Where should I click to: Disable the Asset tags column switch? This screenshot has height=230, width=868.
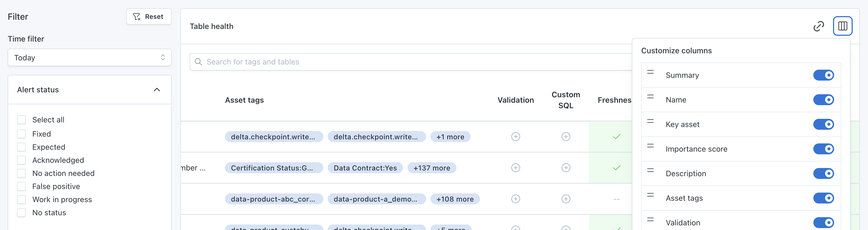823,198
